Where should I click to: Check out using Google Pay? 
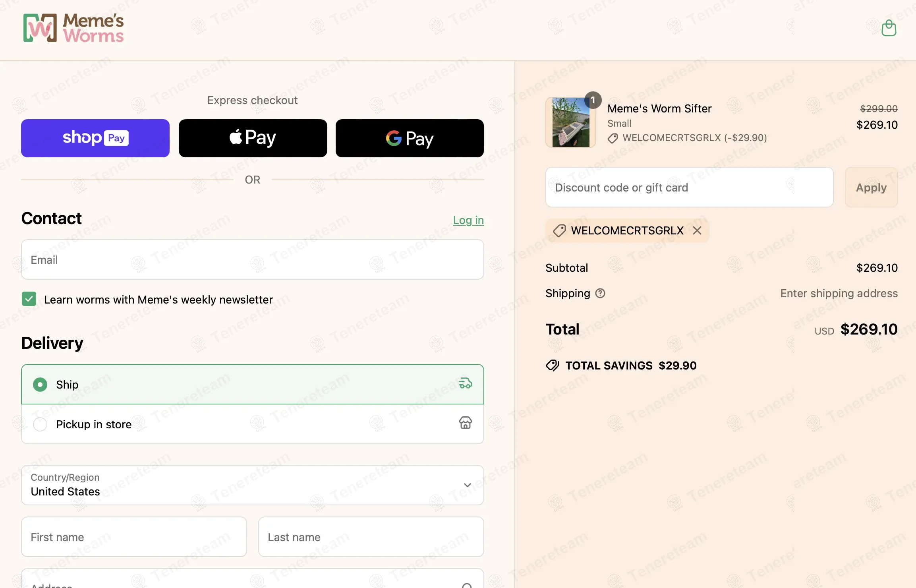pyautogui.click(x=410, y=138)
